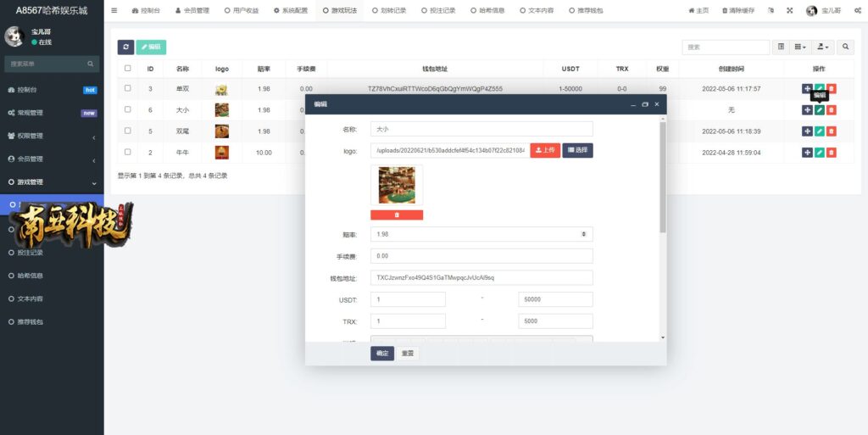Click the 名称 input field in dialog
The height and width of the screenshot is (435, 868).
point(481,129)
